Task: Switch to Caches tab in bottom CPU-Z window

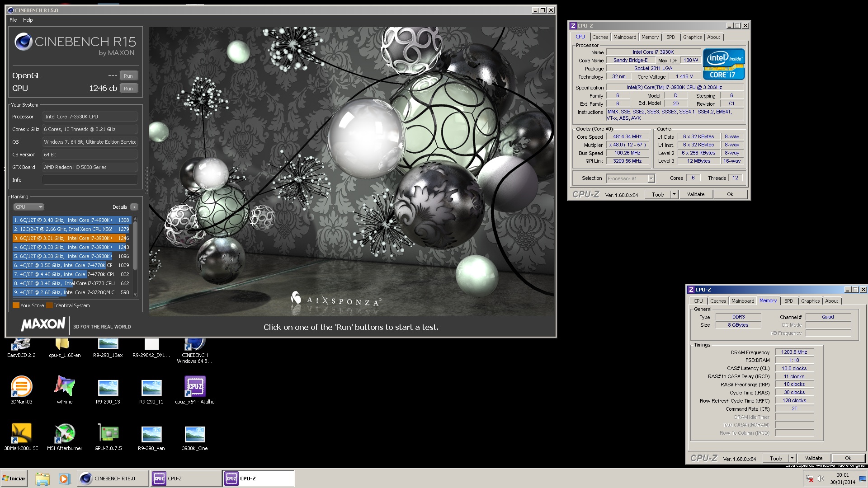Action: [718, 301]
